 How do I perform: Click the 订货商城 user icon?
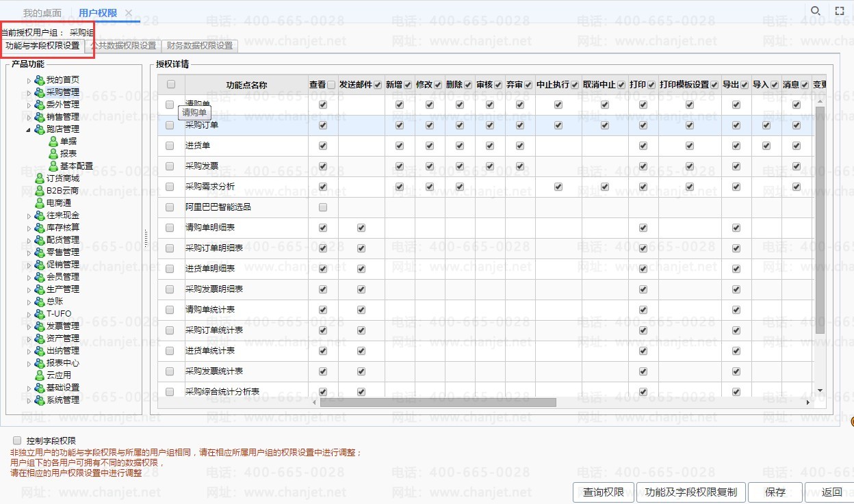pyautogui.click(x=40, y=178)
